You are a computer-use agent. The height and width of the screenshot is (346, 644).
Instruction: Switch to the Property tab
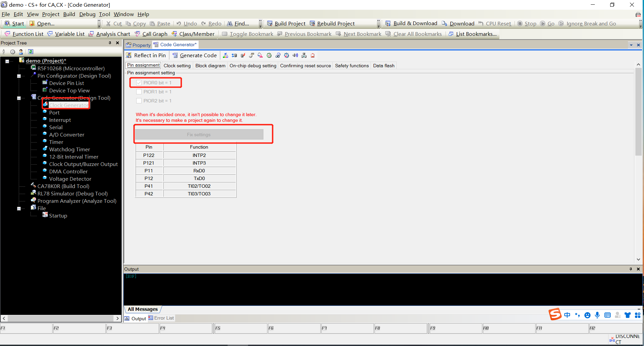(138, 45)
